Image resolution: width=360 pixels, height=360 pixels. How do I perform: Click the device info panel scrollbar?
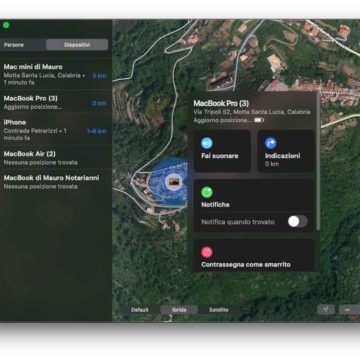click(318, 162)
